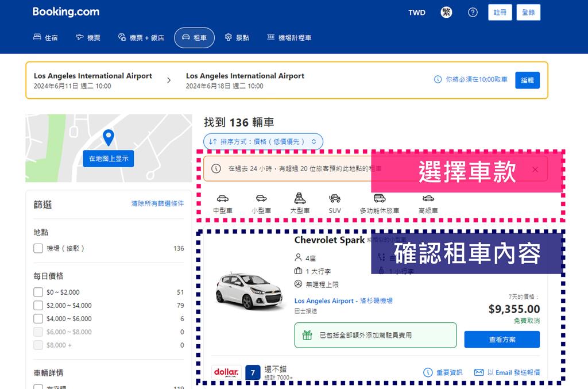Click the drop-off date 2024年6月18日 週二 10:00
The height and width of the screenshot is (389, 588).
[x=225, y=86]
